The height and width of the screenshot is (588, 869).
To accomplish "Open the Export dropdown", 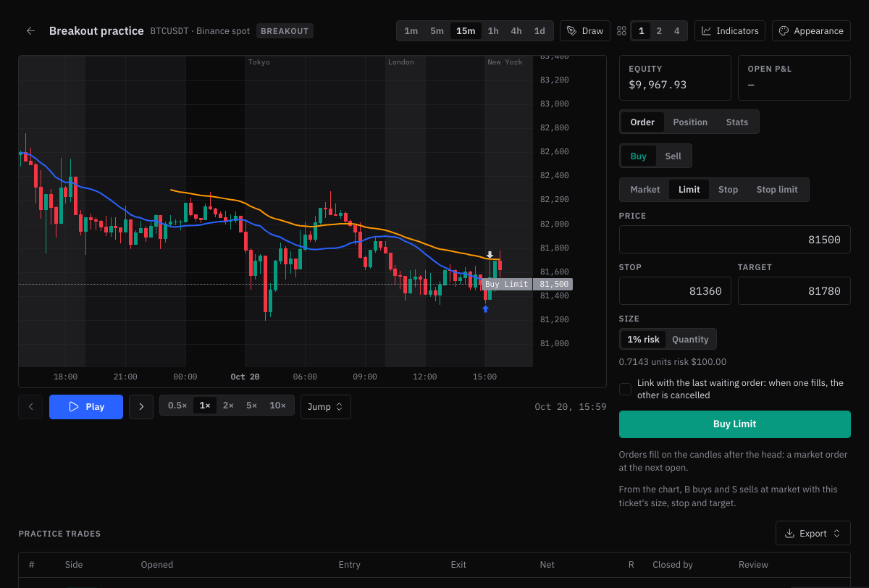I will coord(813,534).
